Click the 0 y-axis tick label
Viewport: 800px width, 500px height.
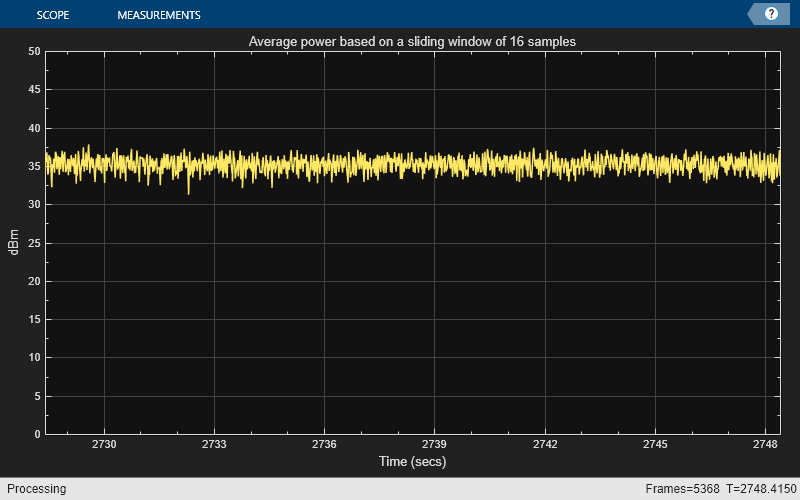[37, 434]
